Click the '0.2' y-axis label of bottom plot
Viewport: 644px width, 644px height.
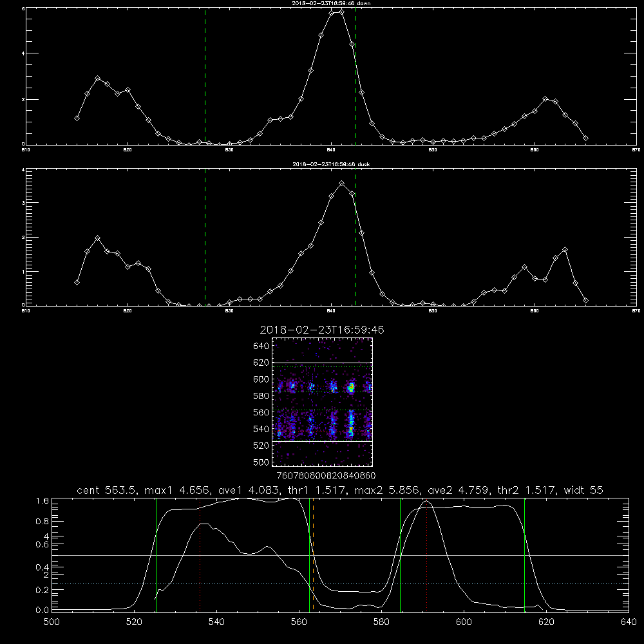pos(43,590)
